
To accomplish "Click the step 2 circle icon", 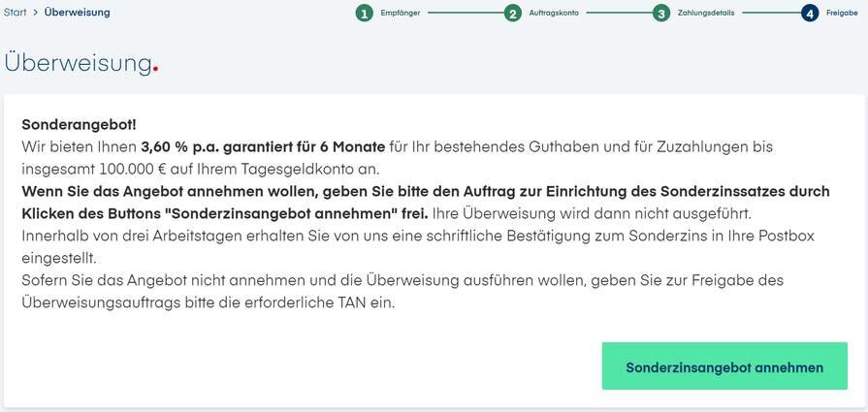I will (x=512, y=14).
